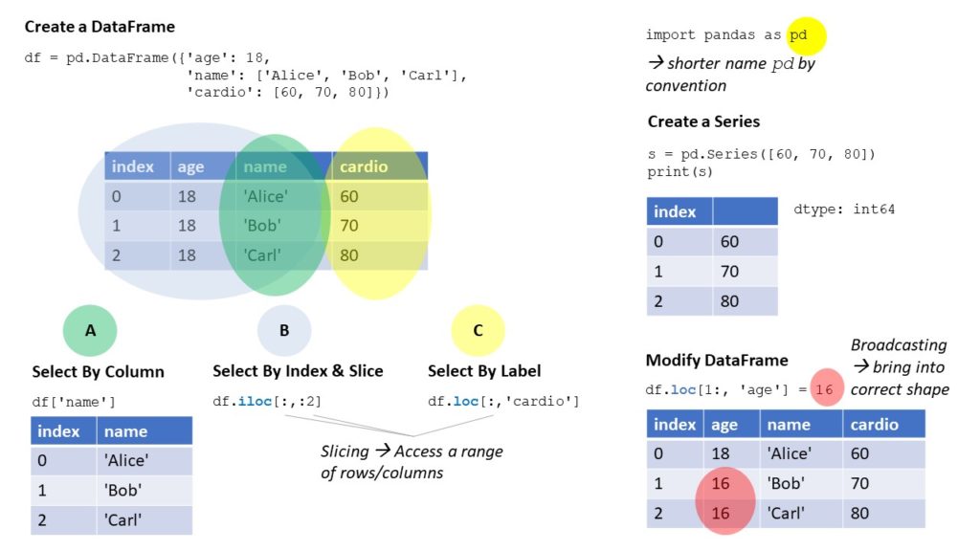Click the df.loc[:,'cardio'] code under Select By Label
The image size is (980, 551).
[503, 401]
